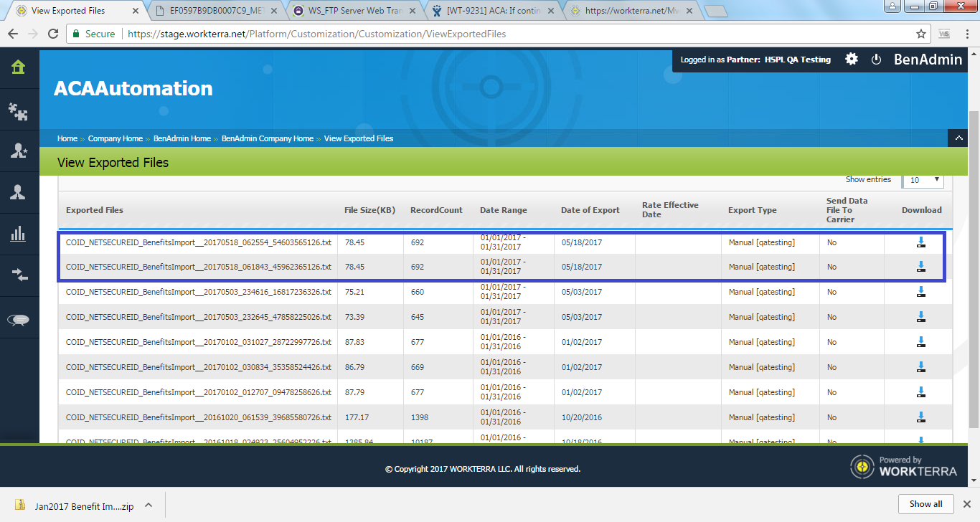This screenshot has height=522, width=980.
Task: Open settings gear in top header
Action: click(852, 60)
